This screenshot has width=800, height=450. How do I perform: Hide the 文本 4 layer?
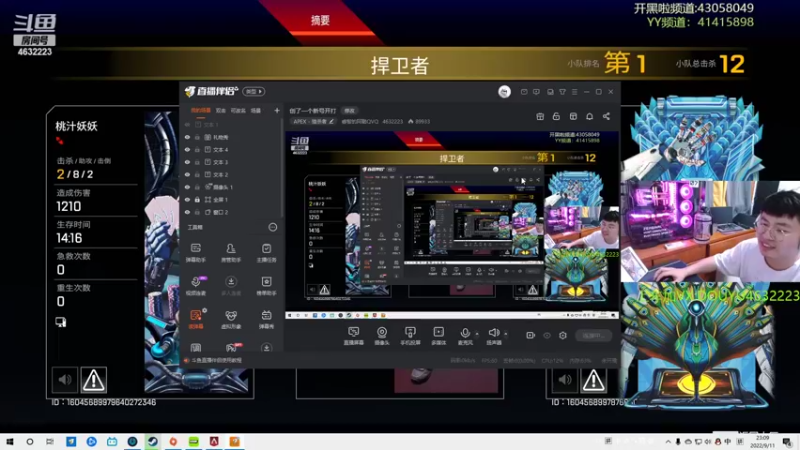[187, 149]
